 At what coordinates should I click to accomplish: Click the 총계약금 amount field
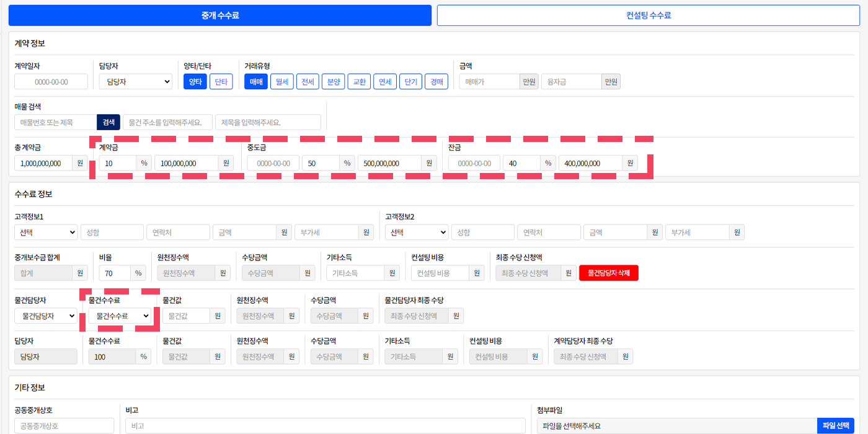tap(43, 164)
